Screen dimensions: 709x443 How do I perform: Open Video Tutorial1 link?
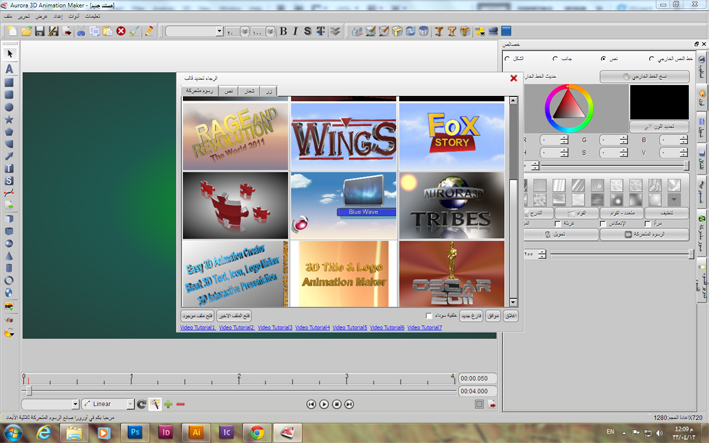point(198,328)
